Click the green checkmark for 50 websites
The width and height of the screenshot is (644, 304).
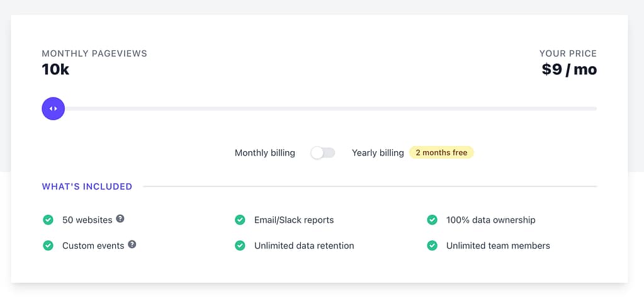pos(48,220)
